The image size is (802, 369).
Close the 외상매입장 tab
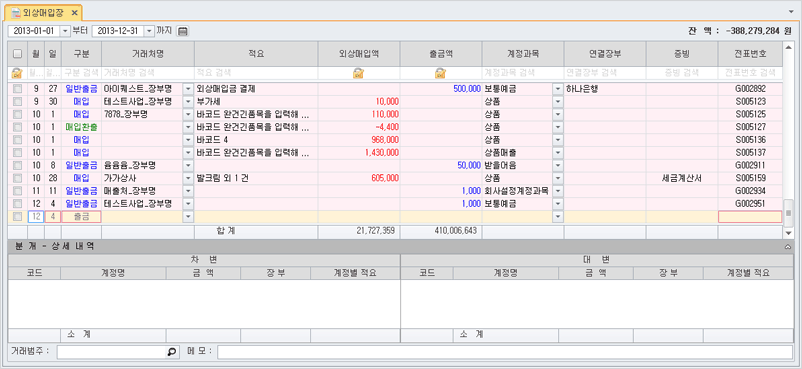[74, 12]
